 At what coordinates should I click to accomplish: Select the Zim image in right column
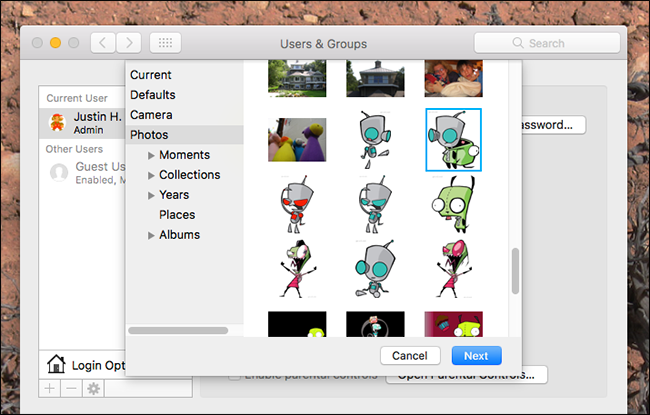(454, 269)
